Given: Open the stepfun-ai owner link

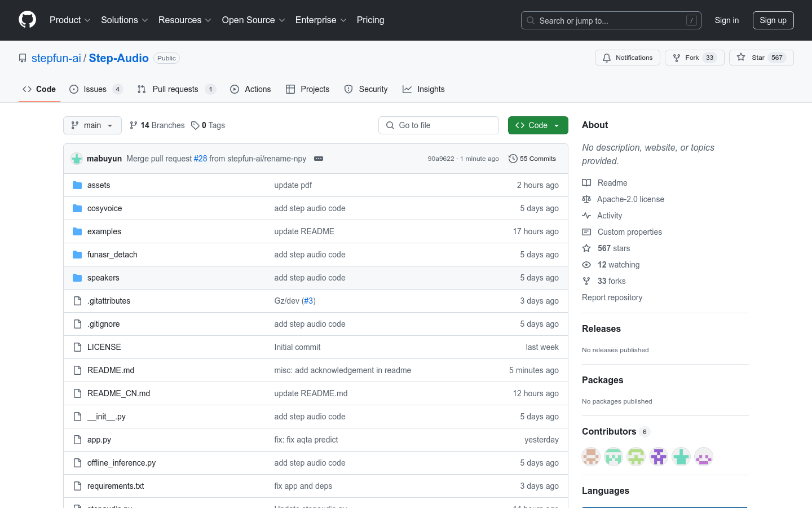Looking at the screenshot, I should [56, 58].
